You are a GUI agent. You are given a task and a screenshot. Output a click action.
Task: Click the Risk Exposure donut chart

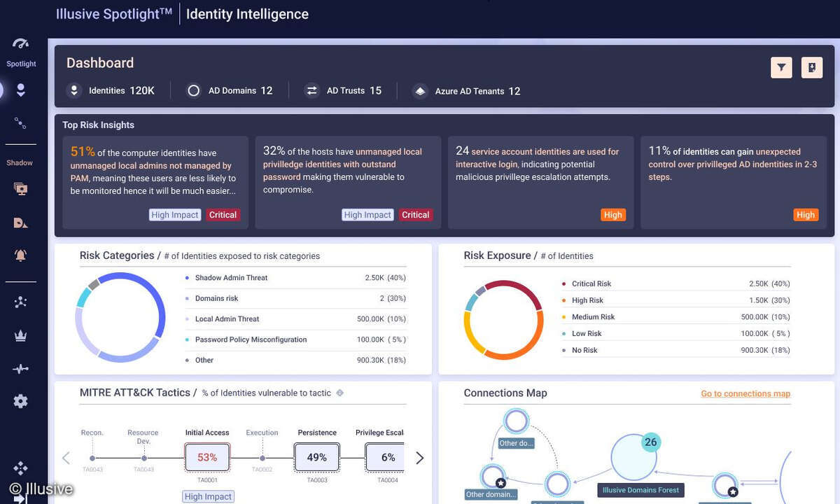click(504, 320)
